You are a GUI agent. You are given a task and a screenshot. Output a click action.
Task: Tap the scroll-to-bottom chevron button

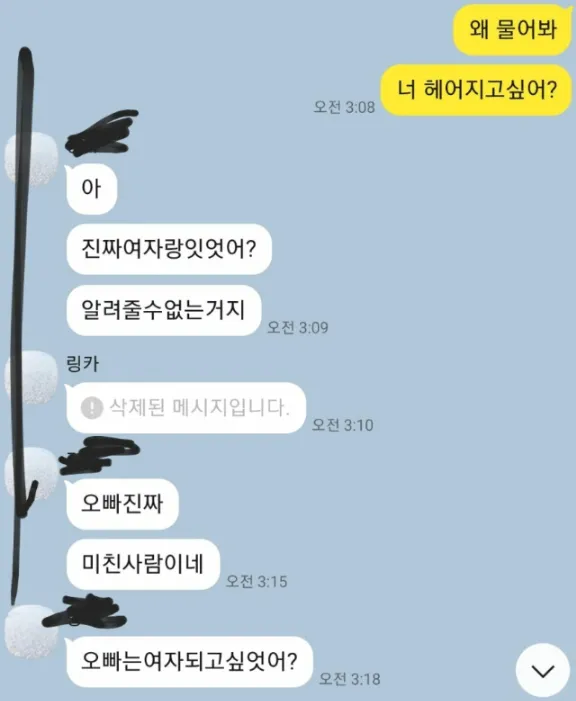[x=543, y=670]
